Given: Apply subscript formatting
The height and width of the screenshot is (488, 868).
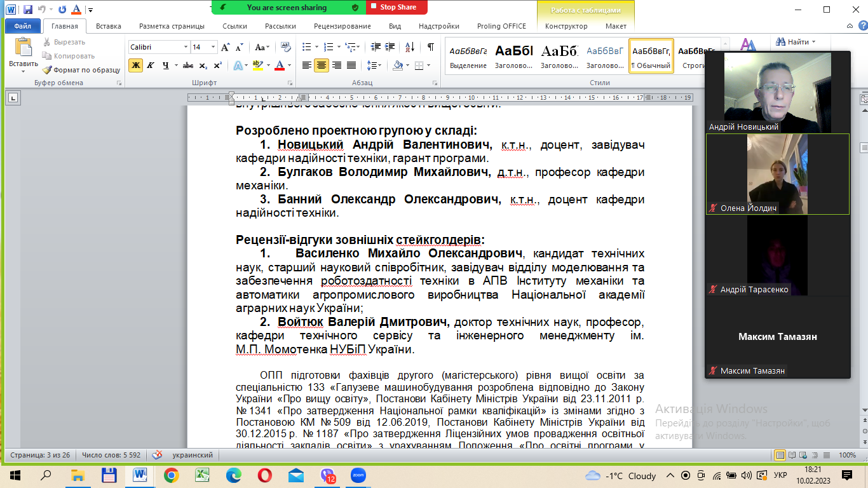Looking at the screenshot, I should tap(203, 65).
